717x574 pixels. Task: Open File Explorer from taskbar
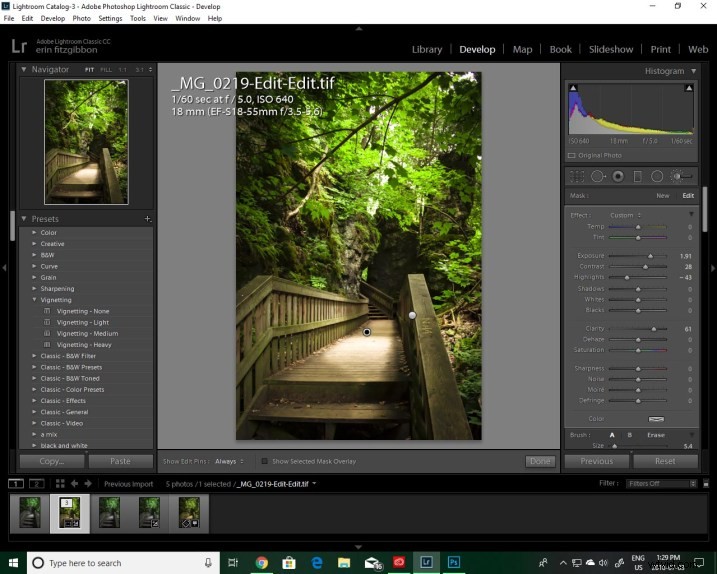pyautogui.click(x=344, y=563)
